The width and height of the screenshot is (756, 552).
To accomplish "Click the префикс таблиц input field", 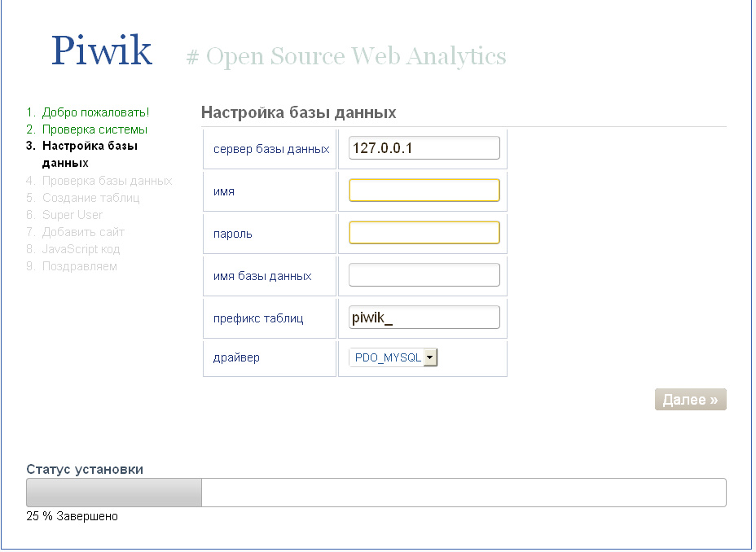I will coord(424,318).
